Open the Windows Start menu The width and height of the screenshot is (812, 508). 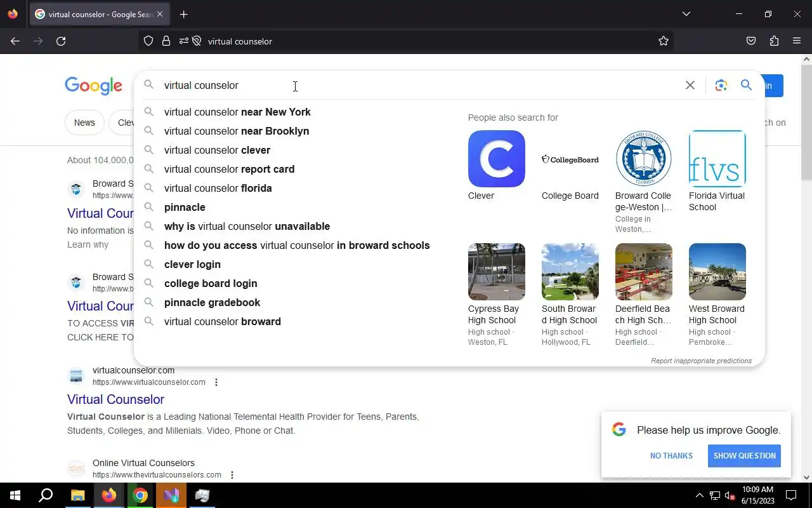(15, 495)
